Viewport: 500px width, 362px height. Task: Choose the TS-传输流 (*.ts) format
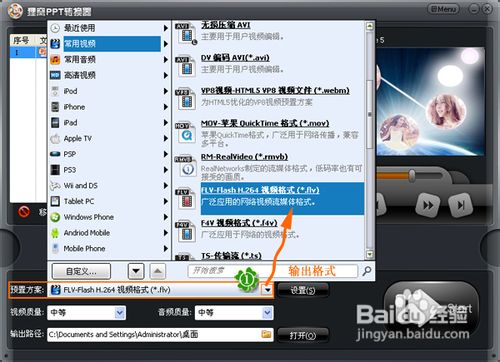269,256
